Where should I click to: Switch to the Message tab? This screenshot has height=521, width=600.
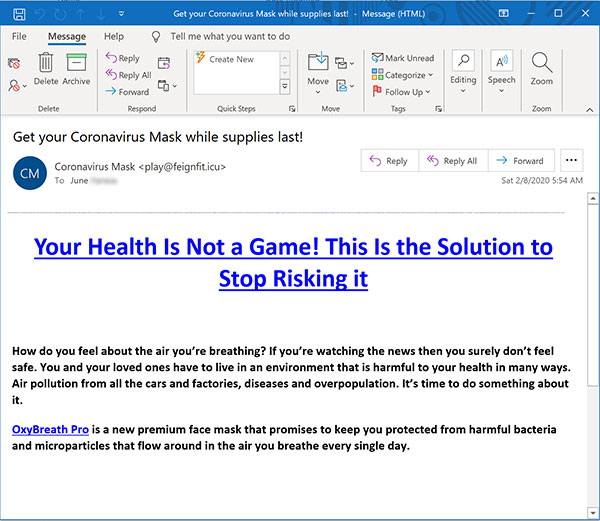[x=67, y=37]
